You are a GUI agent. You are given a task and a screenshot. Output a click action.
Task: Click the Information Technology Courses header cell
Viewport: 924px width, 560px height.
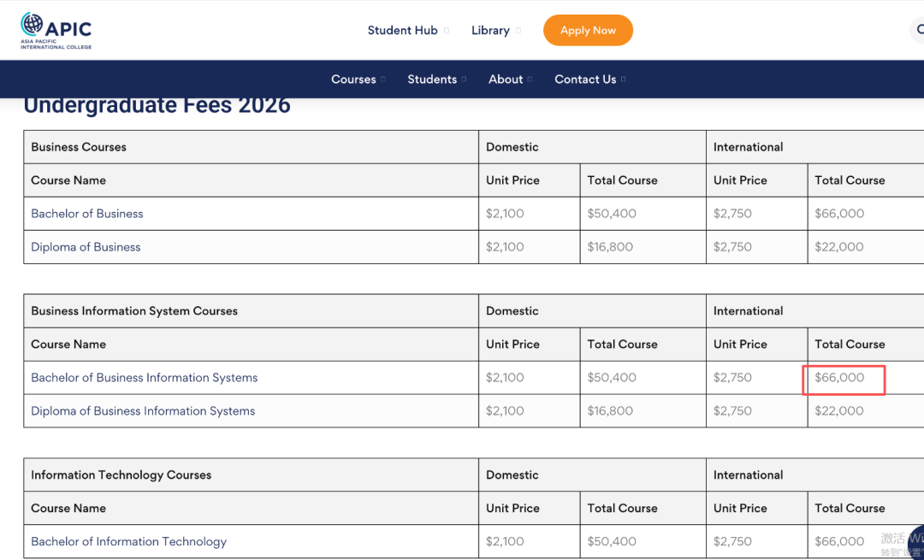coord(121,475)
